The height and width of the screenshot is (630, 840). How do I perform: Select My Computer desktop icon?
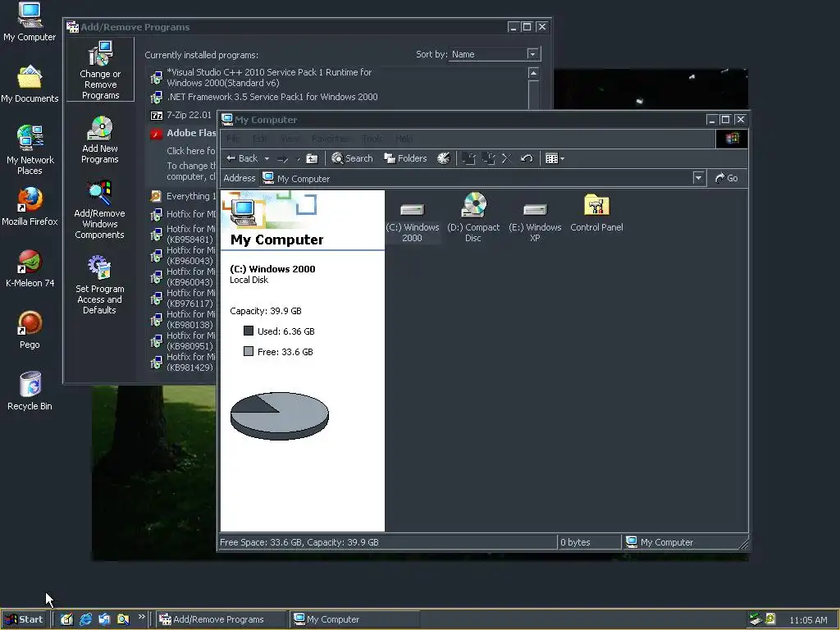30,22
